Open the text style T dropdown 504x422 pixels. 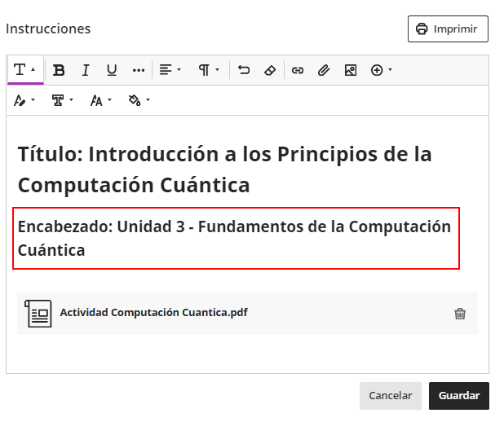(24, 70)
